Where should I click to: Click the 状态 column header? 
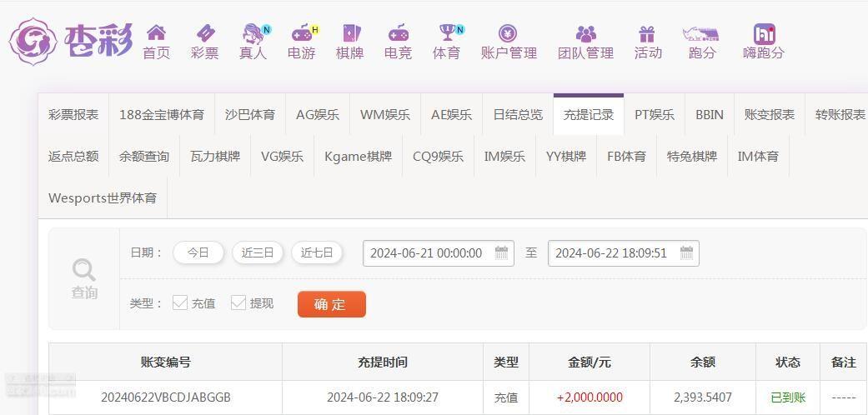tap(788, 362)
